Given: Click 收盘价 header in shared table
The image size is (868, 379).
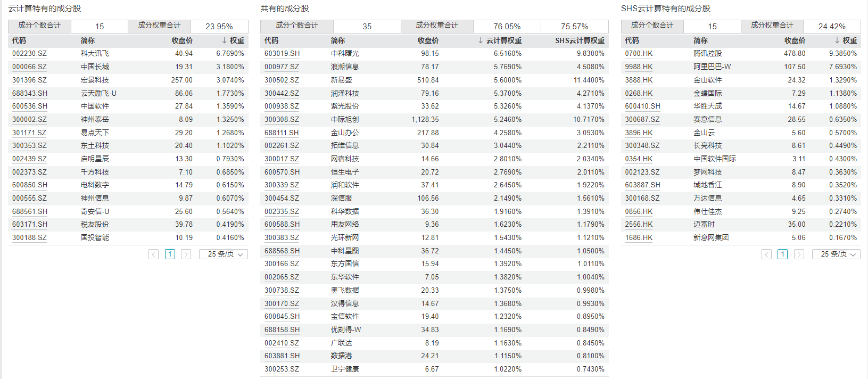Looking at the screenshot, I should 428,40.
